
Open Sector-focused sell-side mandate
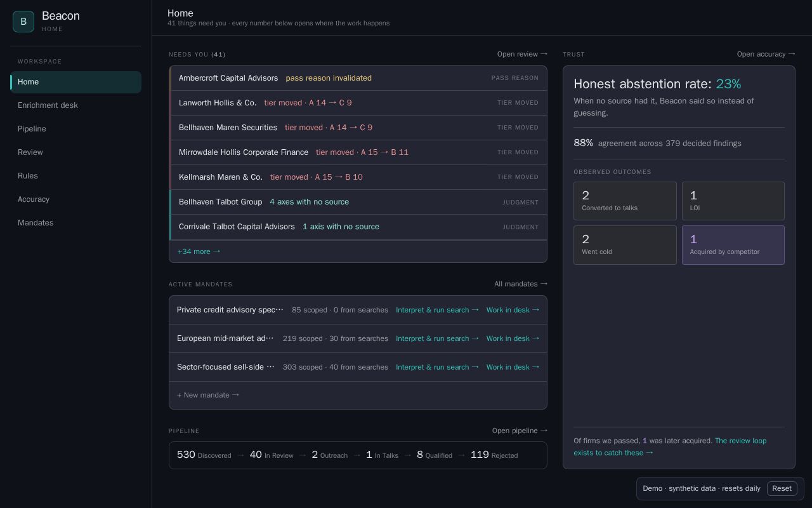[x=225, y=367]
